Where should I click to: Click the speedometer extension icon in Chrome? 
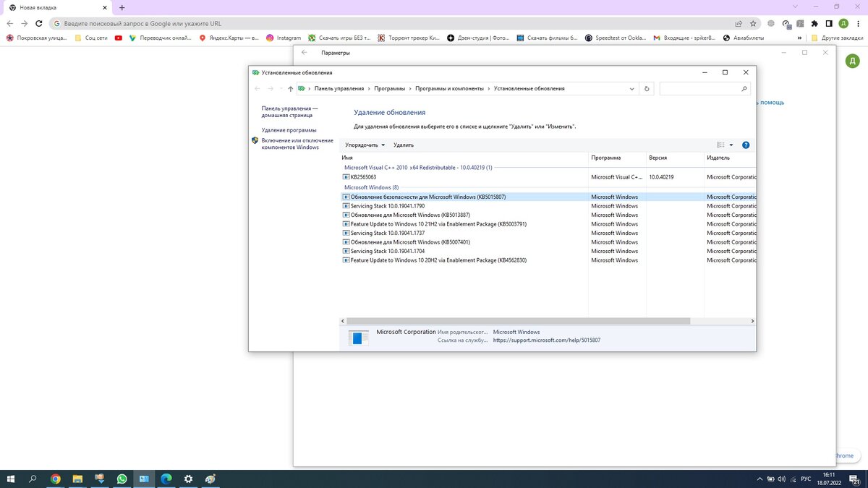tap(787, 23)
